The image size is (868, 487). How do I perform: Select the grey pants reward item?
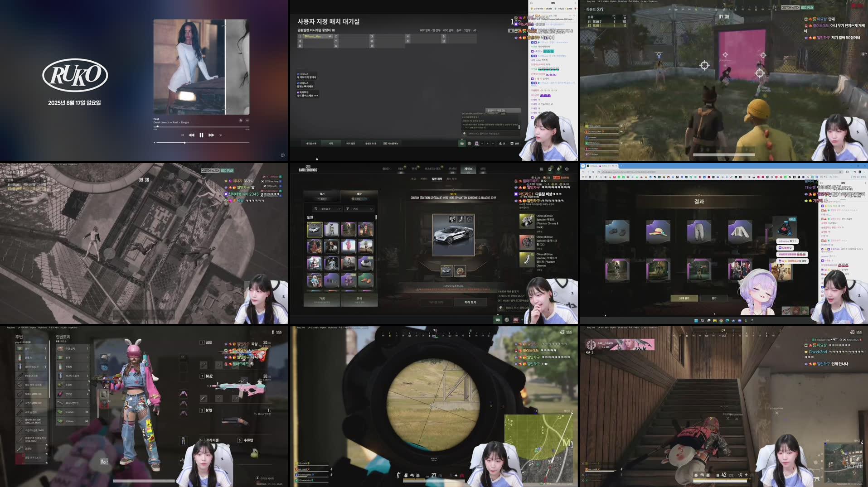coord(699,231)
